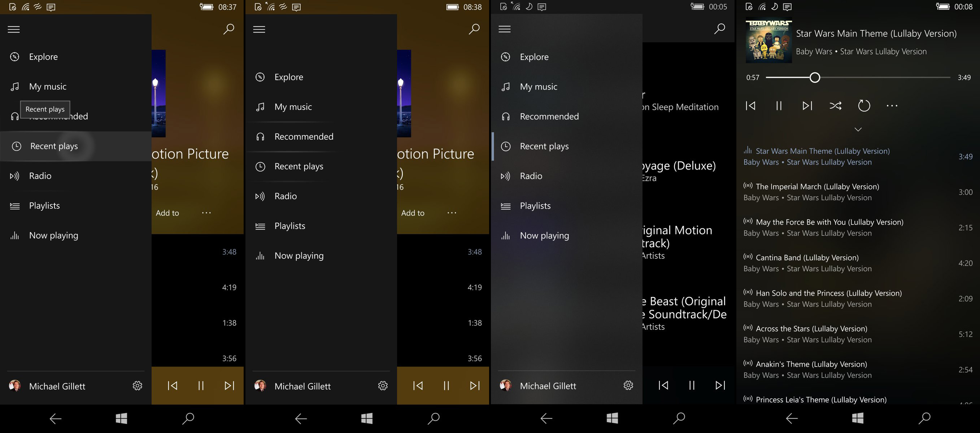
Task: Click the playback progress slider handle
Action: [x=815, y=78]
